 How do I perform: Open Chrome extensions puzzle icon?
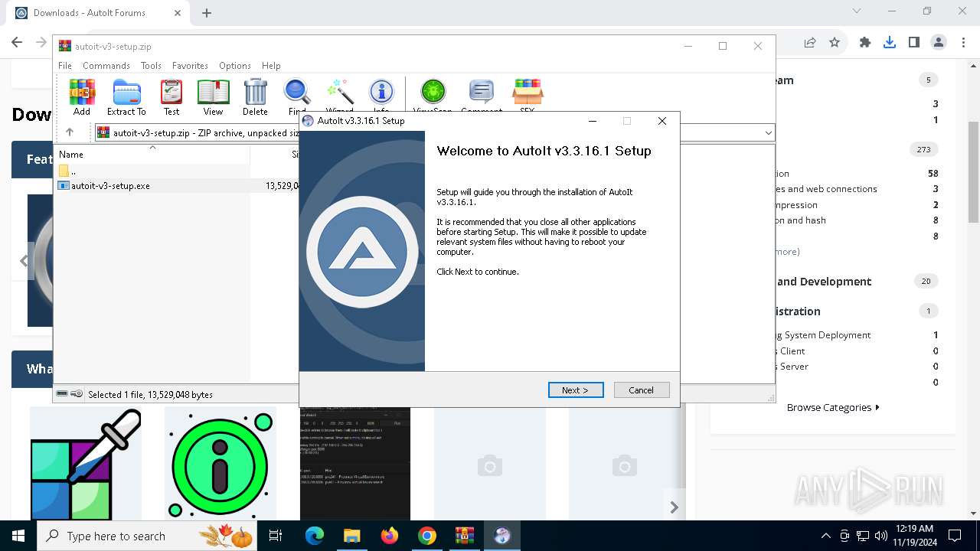[x=865, y=43]
